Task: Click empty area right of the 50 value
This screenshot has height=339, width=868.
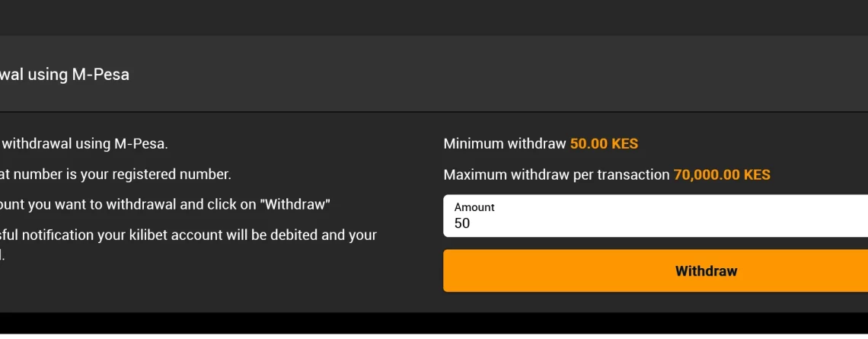Action: tap(664, 223)
